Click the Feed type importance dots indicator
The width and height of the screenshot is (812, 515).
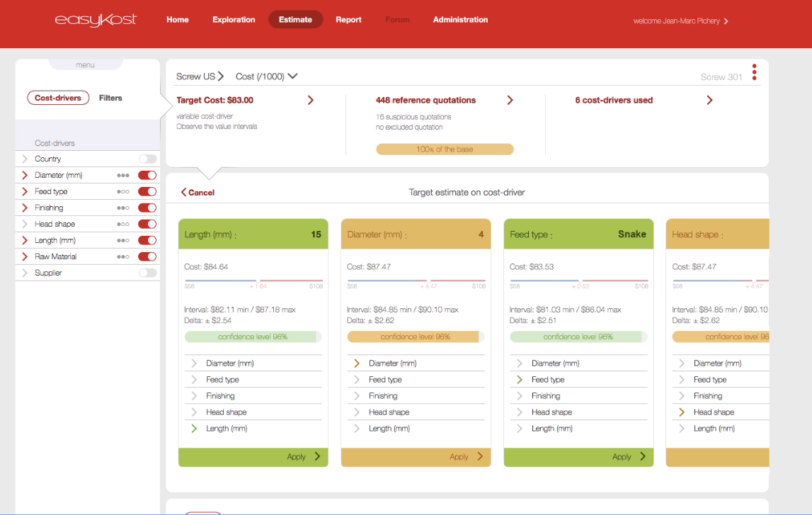click(122, 192)
